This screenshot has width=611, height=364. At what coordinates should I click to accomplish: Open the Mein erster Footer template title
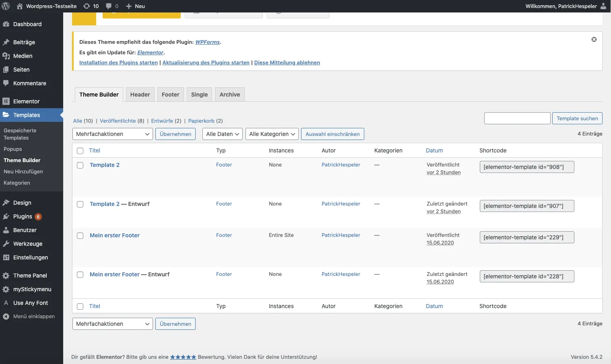pos(115,235)
